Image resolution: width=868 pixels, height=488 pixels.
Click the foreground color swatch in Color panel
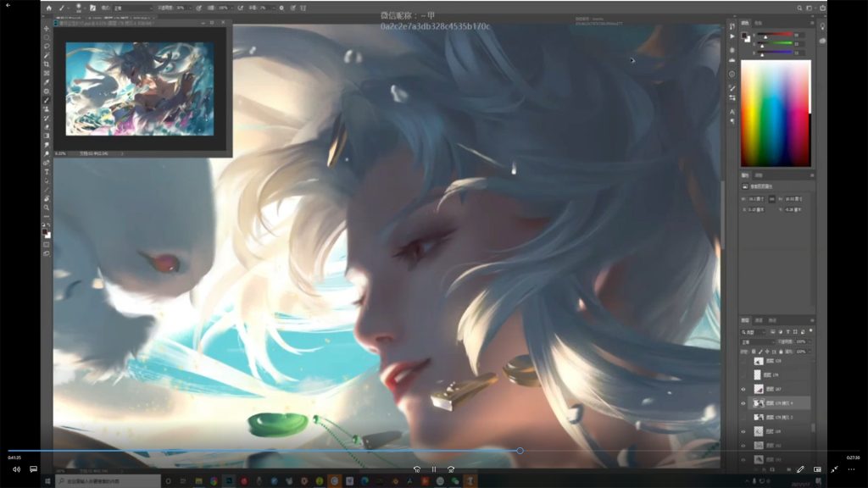pyautogui.click(x=745, y=36)
